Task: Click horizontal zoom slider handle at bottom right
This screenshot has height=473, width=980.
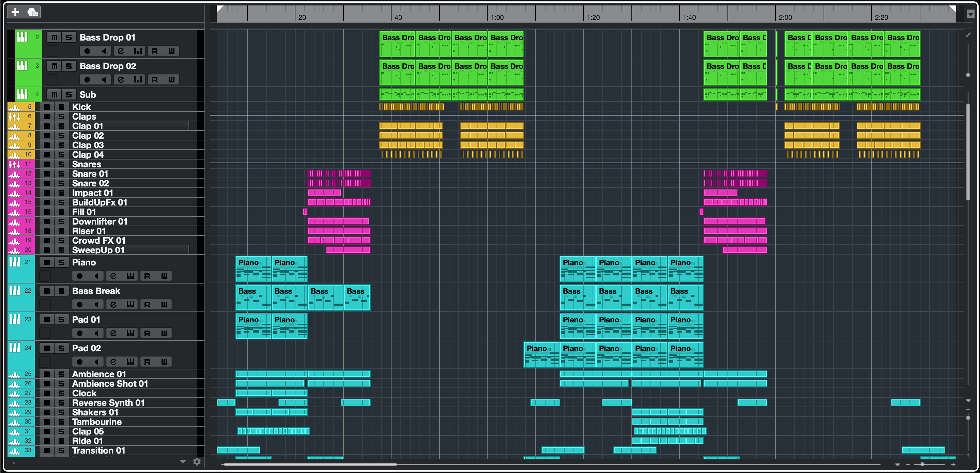Action: tap(922, 464)
